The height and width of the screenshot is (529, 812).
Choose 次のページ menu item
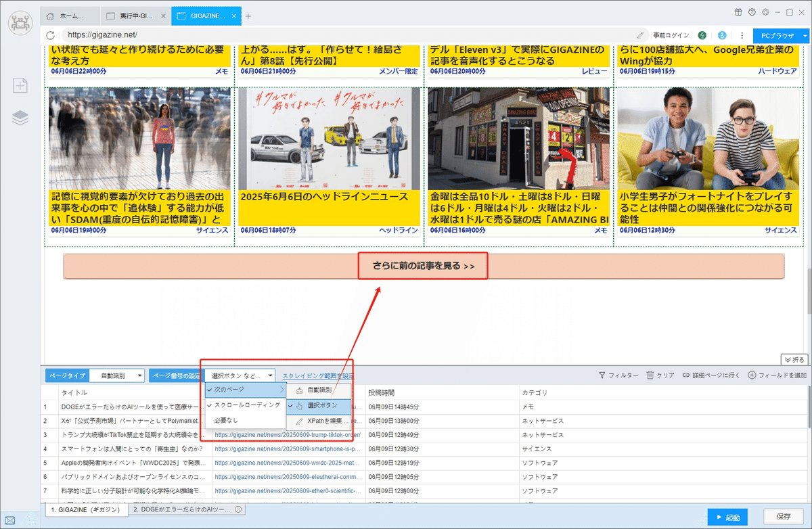click(246, 390)
